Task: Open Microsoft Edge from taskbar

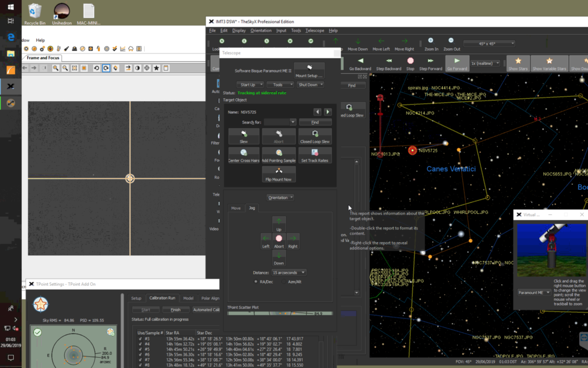Action: pos(10,37)
